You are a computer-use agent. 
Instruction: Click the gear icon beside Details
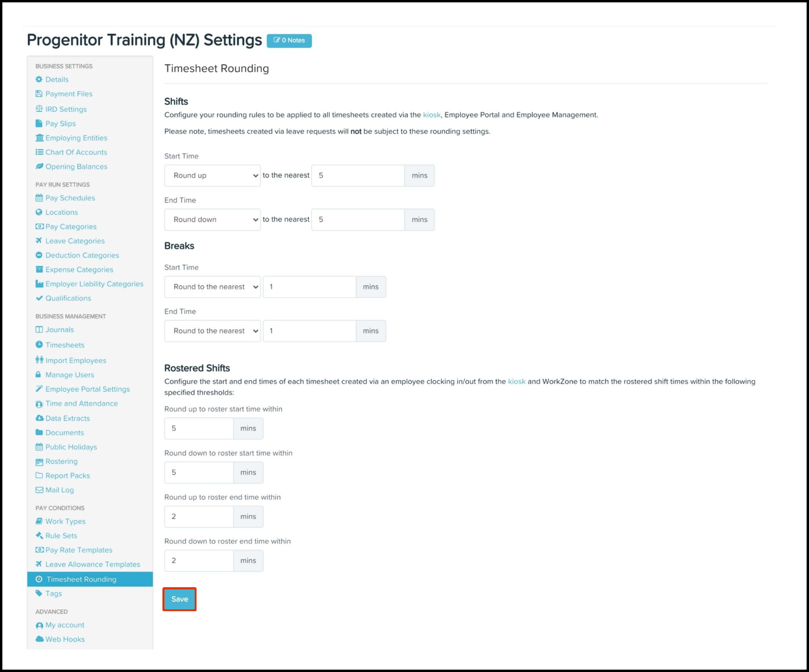(39, 79)
